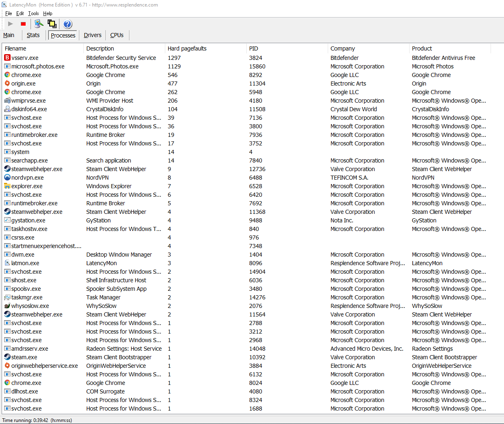Click the icon beside dwm.exe
The height and width of the screenshot is (424, 504).
point(7,255)
